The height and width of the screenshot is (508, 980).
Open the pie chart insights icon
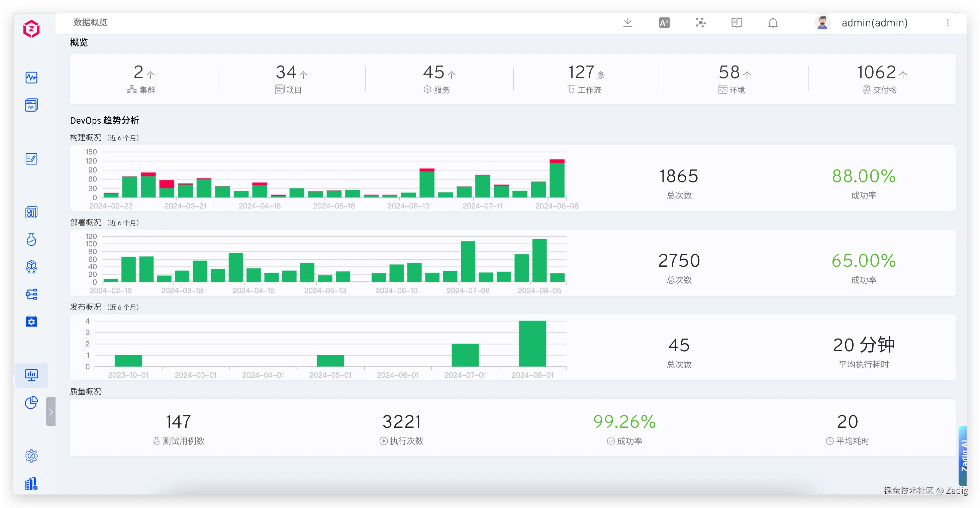(x=31, y=403)
